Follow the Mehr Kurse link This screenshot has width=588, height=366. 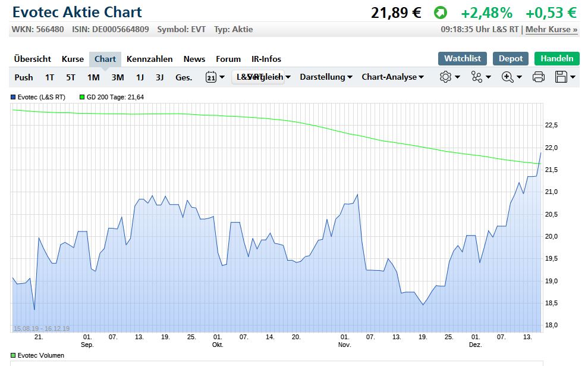(551, 29)
